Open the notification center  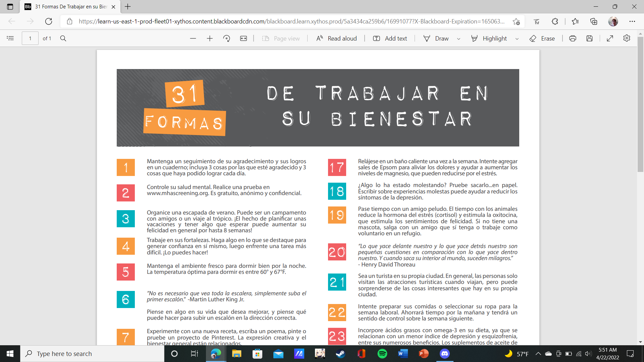click(630, 354)
